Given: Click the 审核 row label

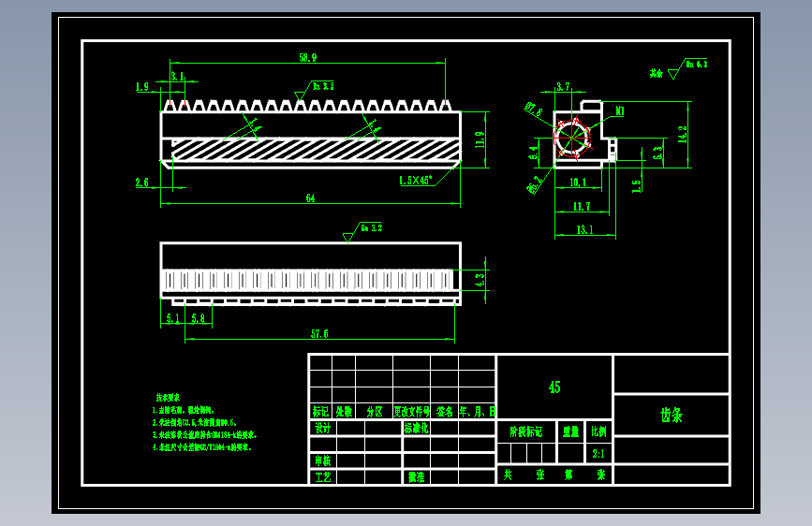Looking at the screenshot, I should [322, 460].
